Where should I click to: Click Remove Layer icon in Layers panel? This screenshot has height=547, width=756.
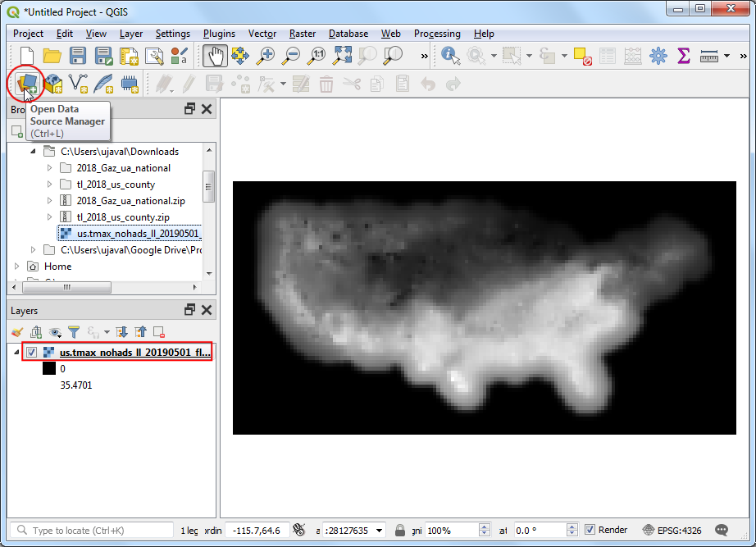click(x=159, y=332)
